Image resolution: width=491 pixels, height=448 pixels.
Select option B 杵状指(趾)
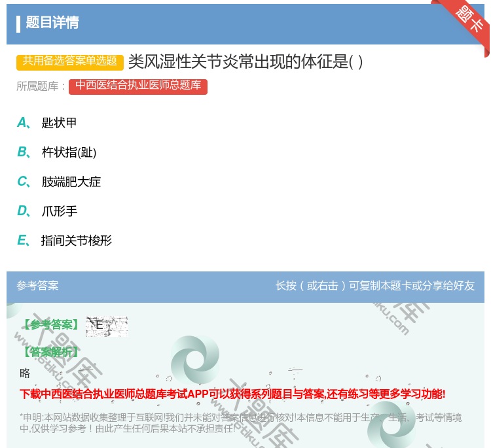pos(57,152)
